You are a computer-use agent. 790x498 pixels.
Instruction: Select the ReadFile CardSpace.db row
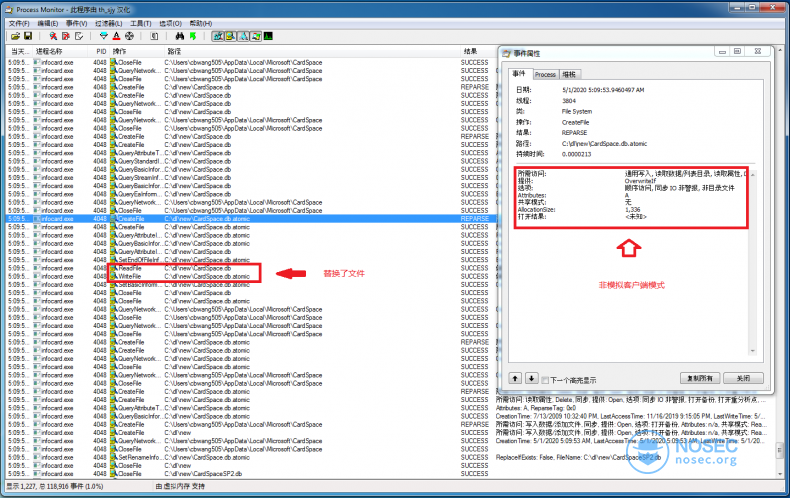[x=251, y=268]
